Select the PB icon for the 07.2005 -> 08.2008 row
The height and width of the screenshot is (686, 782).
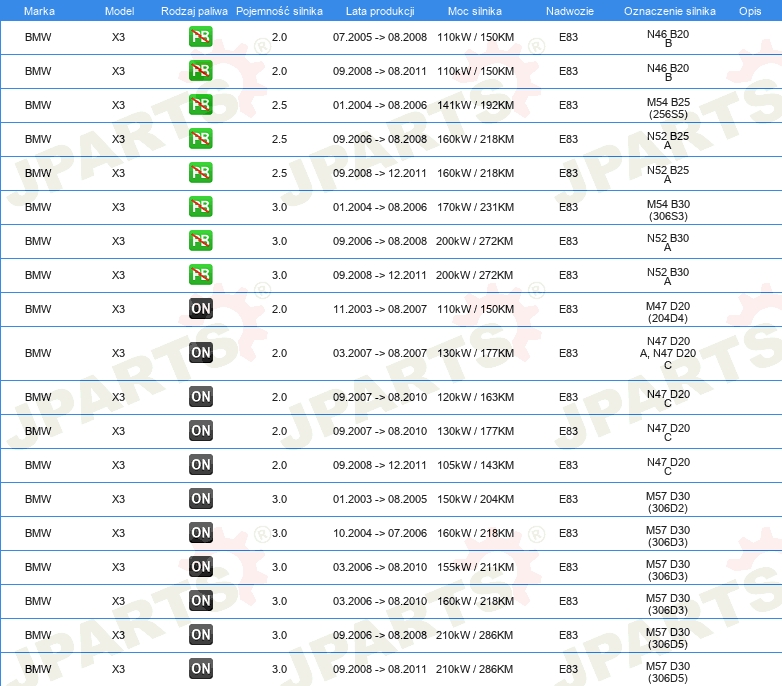(x=200, y=38)
